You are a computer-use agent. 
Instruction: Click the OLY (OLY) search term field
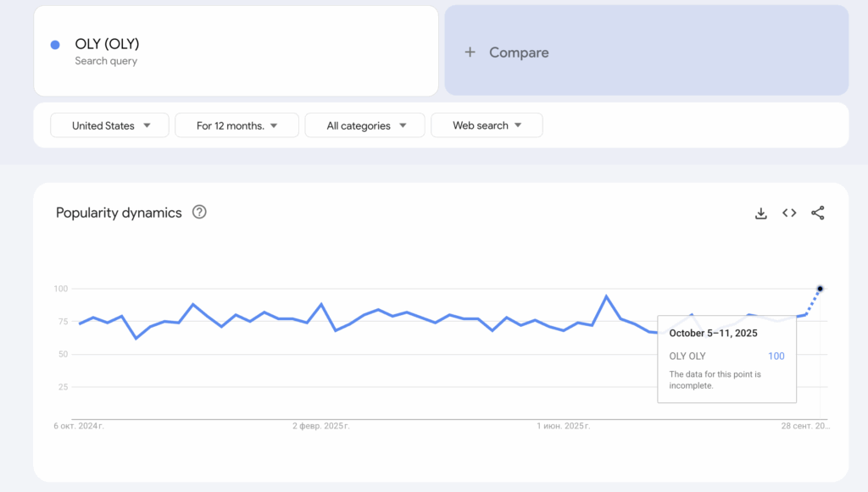[236, 51]
